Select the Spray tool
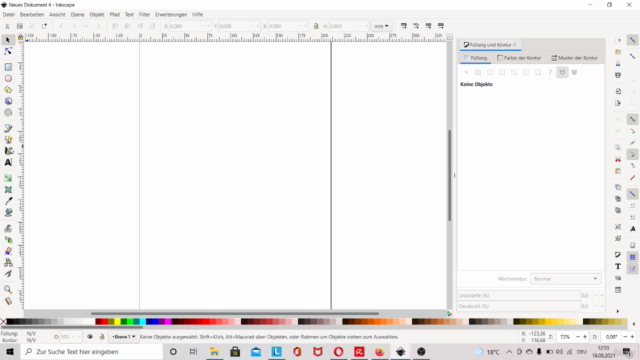Image resolution: width=640 pixels, height=360 pixels. point(8,240)
